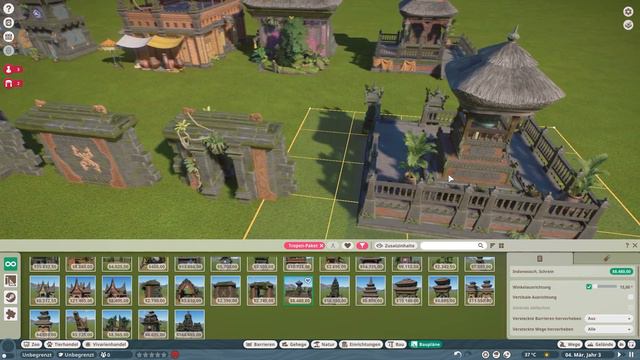Image resolution: width=640 pixels, height=360 pixels.
Task: Open the red facility alert badge
Action: pos(13,84)
